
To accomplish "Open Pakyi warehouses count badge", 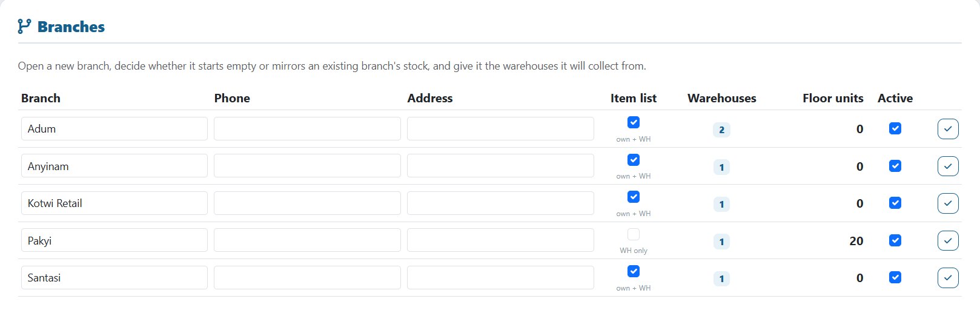I will click(721, 242).
